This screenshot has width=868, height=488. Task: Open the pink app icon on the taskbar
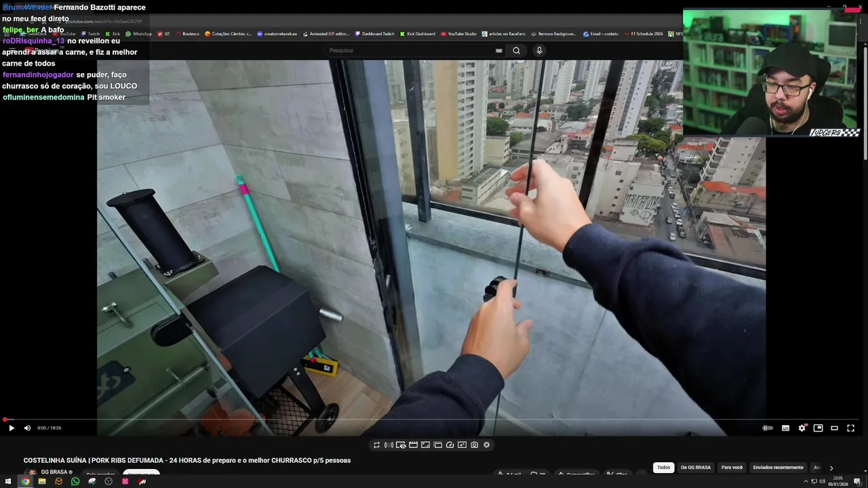coord(125,481)
